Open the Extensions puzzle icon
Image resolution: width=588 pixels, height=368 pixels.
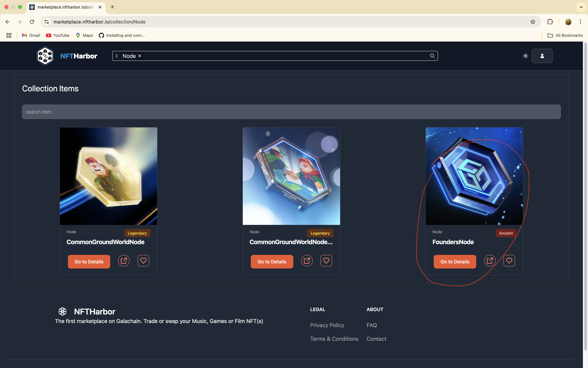click(550, 22)
